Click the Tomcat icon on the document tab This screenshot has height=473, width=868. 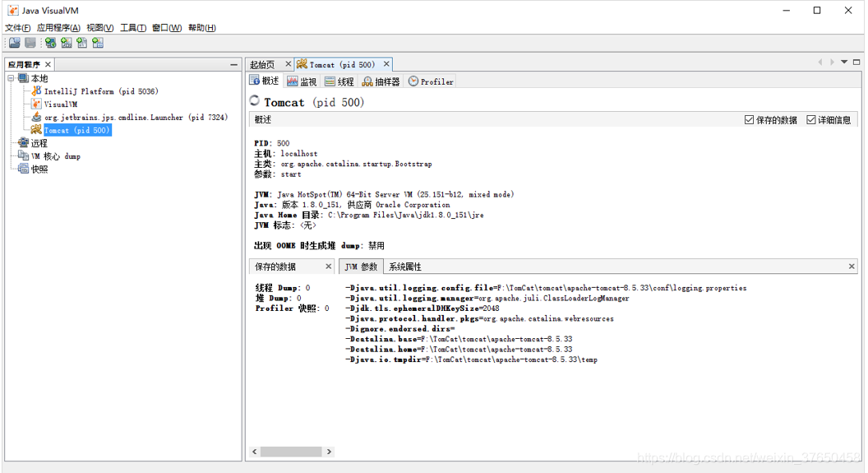[x=302, y=64]
